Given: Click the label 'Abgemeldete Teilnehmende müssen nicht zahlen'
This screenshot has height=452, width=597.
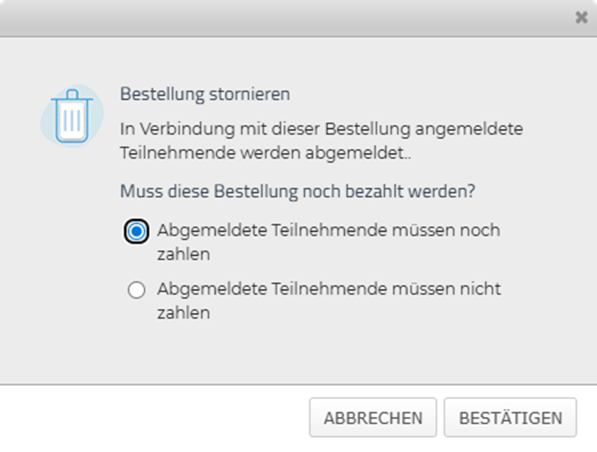Looking at the screenshot, I should coord(329,300).
